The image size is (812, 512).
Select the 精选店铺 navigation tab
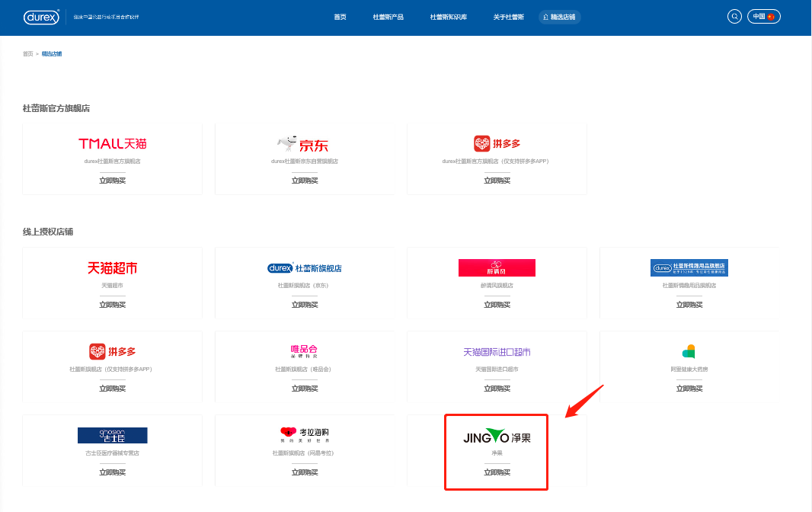(559, 17)
